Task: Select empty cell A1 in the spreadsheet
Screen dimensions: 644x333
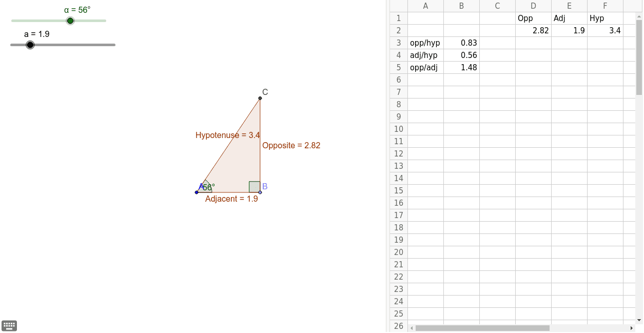Action: point(426,18)
